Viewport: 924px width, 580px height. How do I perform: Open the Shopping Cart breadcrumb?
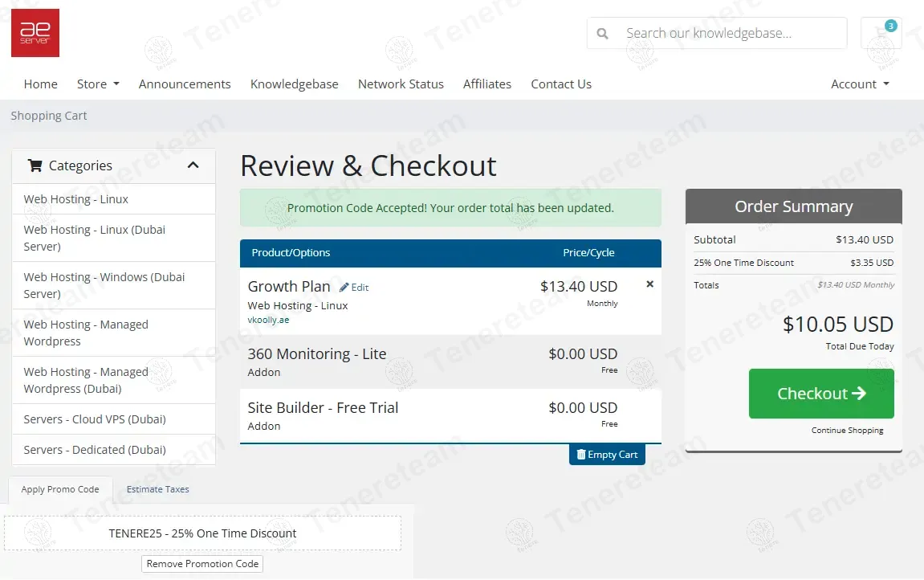(49, 116)
